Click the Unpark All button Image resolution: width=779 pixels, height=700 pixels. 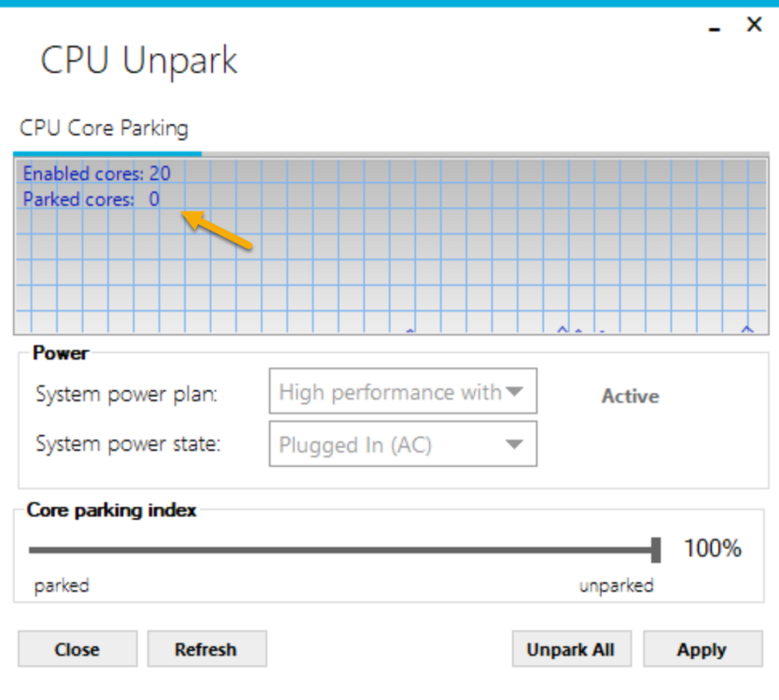click(571, 650)
